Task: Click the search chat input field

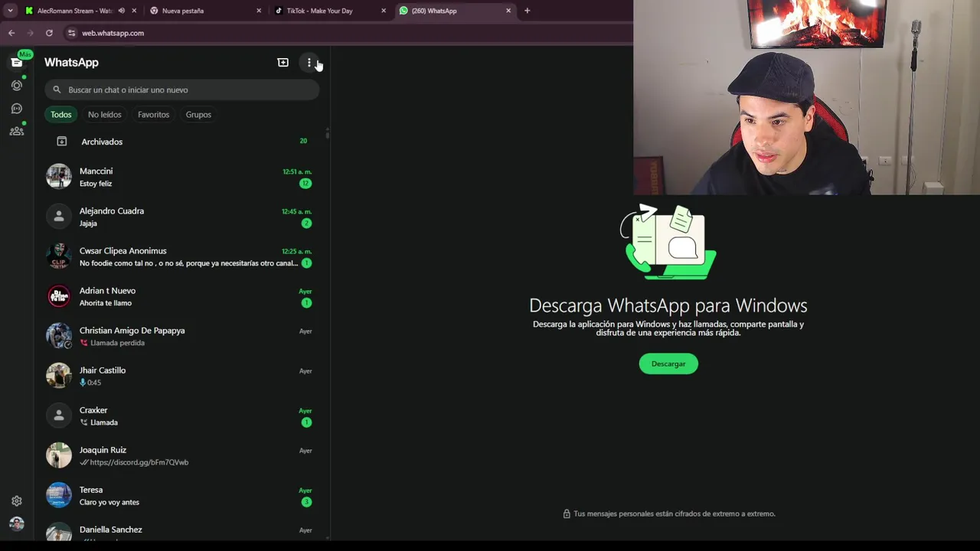Action: [x=181, y=90]
